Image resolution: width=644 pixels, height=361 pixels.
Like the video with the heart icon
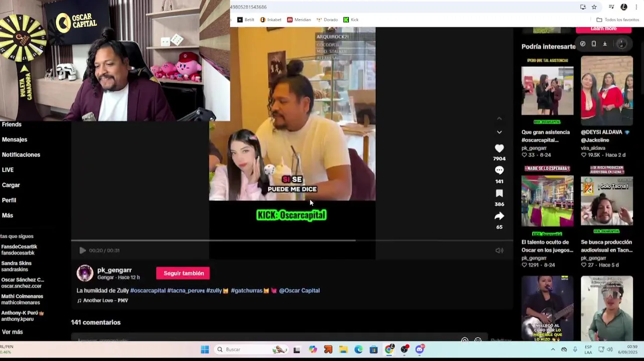point(499,148)
